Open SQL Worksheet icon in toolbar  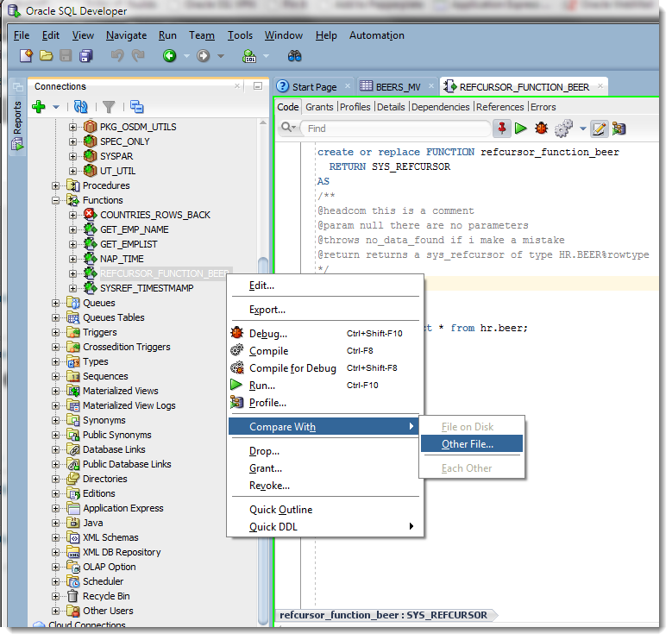(x=249, y=56)
